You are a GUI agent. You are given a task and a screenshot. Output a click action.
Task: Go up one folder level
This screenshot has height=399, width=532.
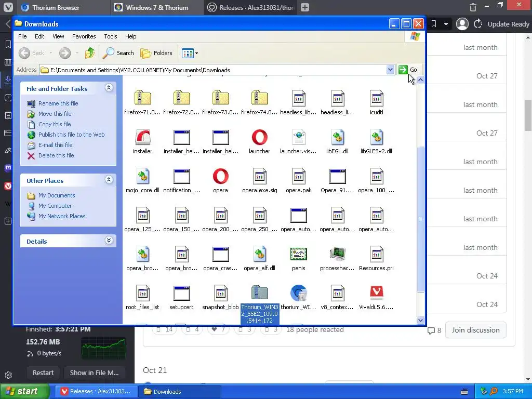tap(90, 53)
